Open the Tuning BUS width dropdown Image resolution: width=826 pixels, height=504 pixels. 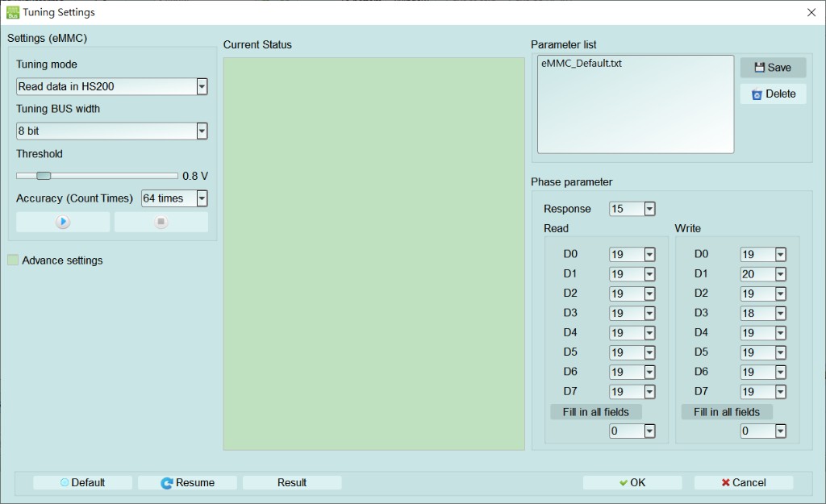[202, 131]
